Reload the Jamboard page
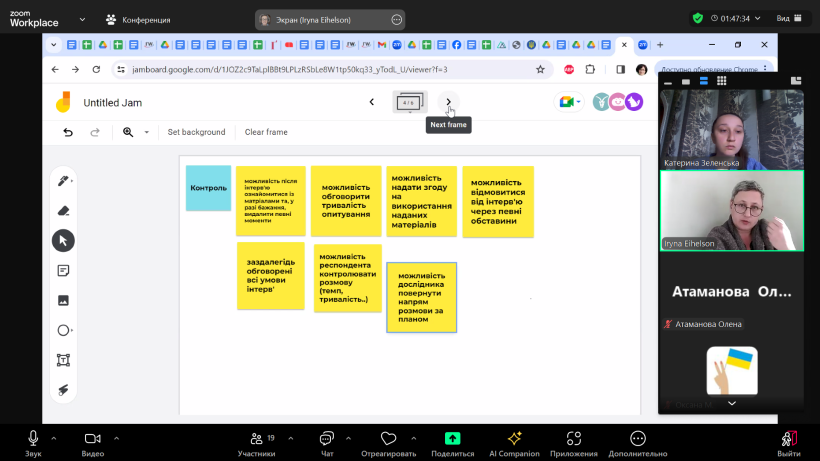820x461 pixels. coord(96,70)
